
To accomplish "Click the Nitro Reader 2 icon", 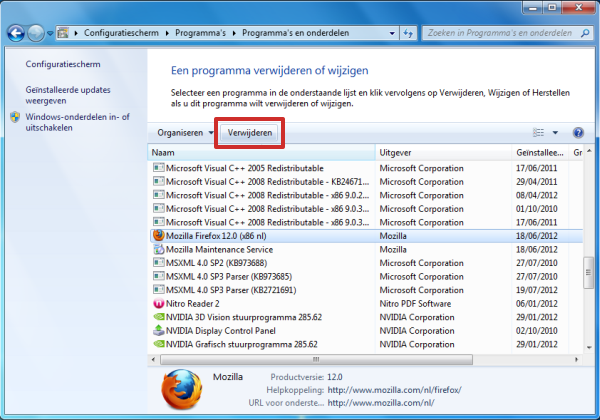I will pos(158,303).
